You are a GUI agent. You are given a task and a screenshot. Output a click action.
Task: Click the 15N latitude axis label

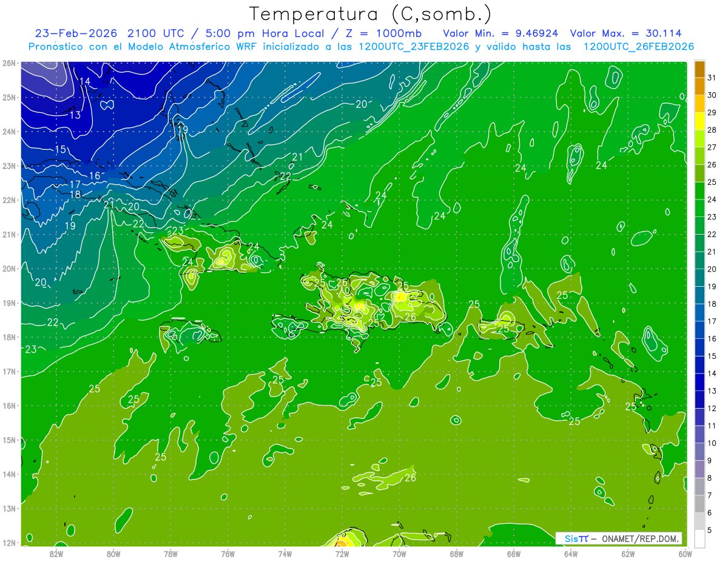(9, 440)
